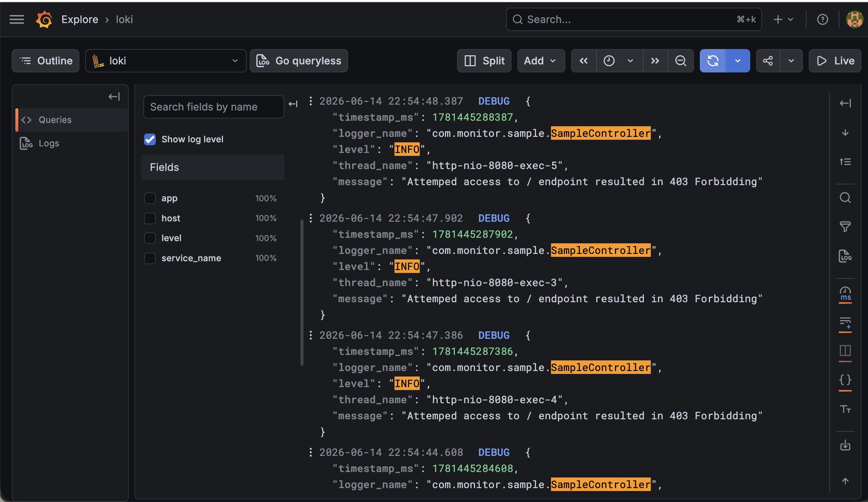Toggle the Outline button
Viewport: 868px width, 502px height.
tap(46, 61)
